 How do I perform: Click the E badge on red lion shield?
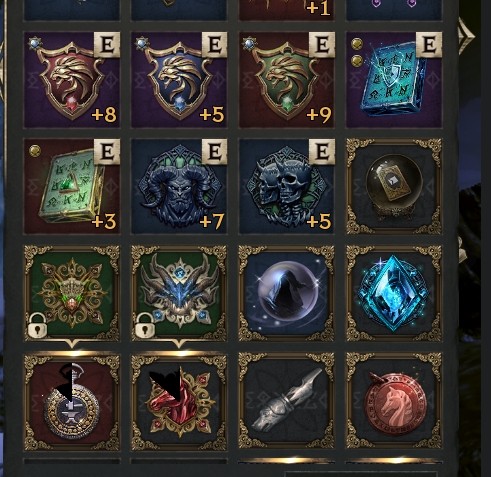pyautogui.click(x=107, y=45)
